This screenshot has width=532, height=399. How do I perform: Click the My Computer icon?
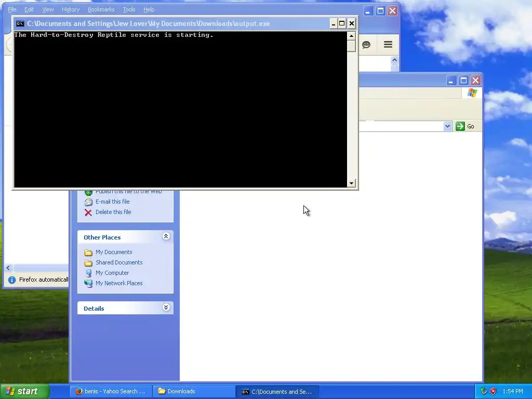click(88, 273)
